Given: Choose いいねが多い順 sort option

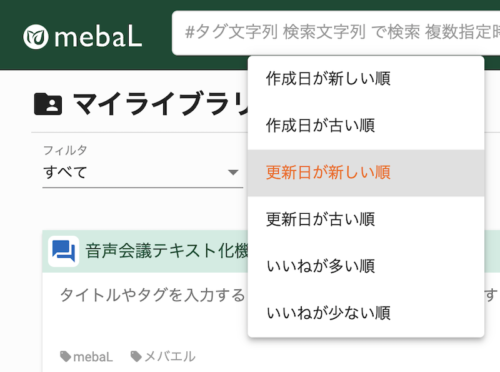Looking at the screenshot, I should [366, 266].
